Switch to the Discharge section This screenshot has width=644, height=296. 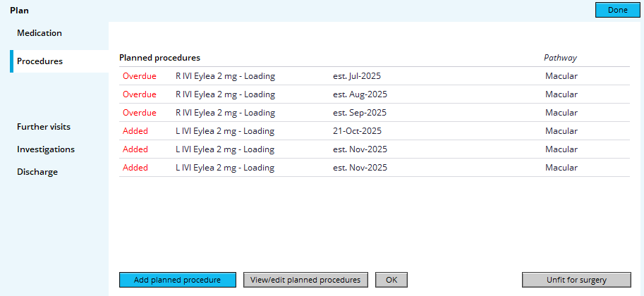click(x=37, y=172)
